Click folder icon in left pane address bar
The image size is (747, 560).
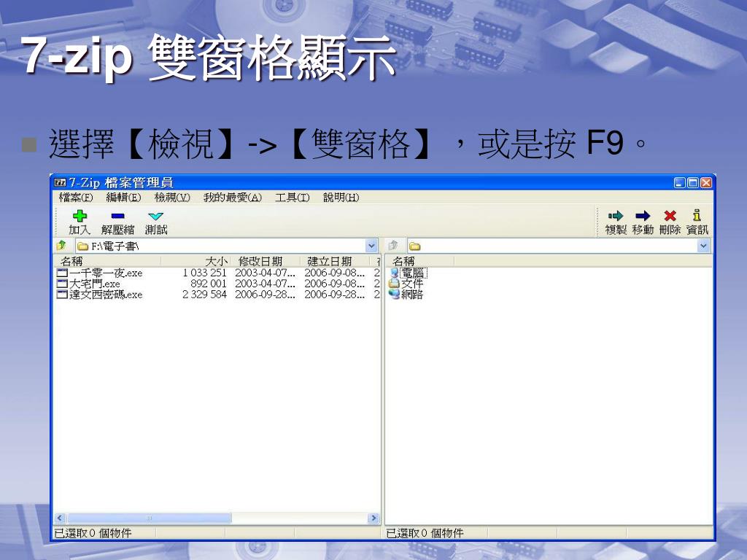pyautogui.click(x=83, y=246)
